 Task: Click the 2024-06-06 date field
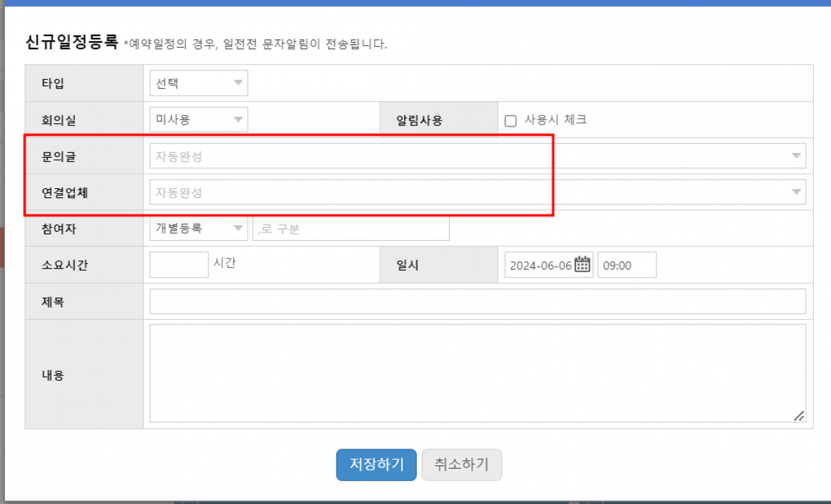point(539,265)
